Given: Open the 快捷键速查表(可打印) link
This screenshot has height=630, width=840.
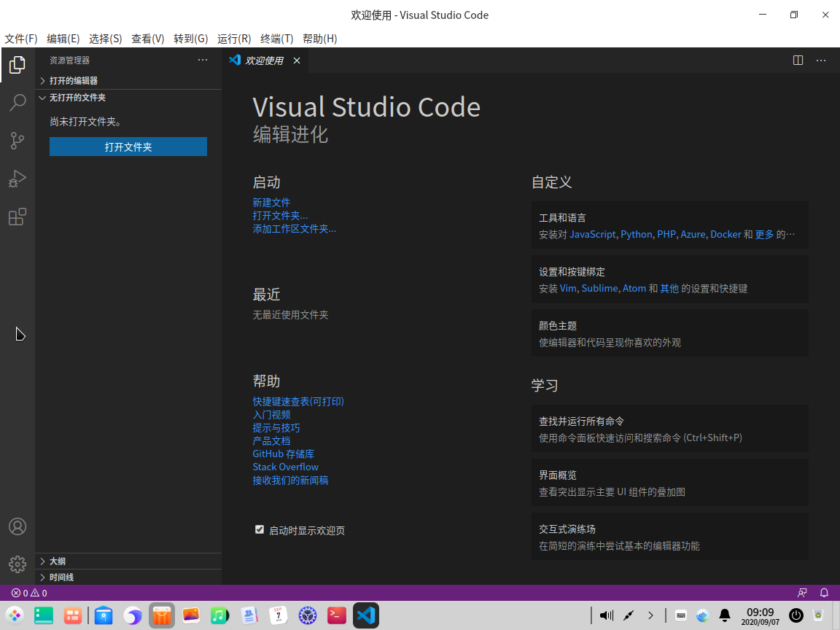Looking at the screenshot, I should click(x=298, y=401).
